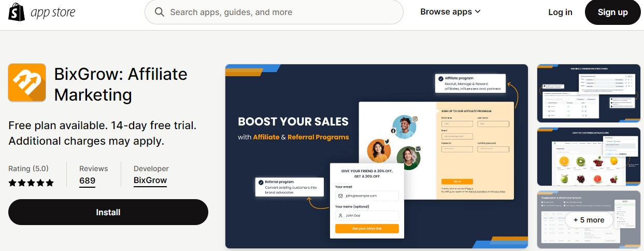The height and width of the screenshot is (251, 644).
Task: Click the Log in link
Action: tap(560, 12)
